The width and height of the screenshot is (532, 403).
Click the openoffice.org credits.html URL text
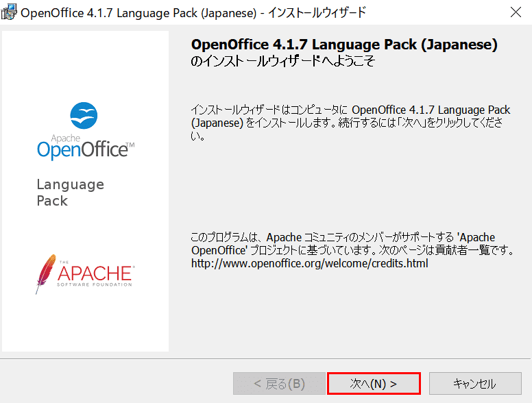pos(309,263)
